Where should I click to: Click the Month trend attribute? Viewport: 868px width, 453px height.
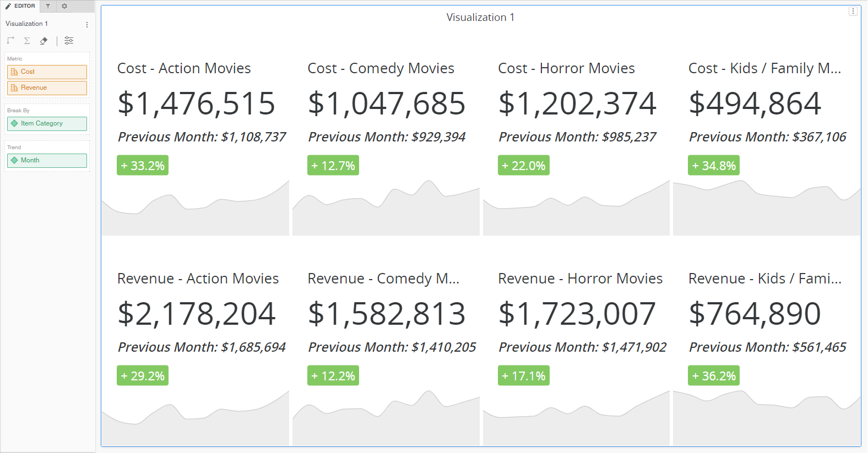coord(47,161)
